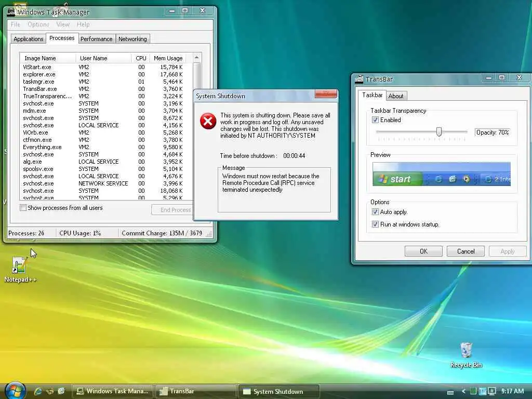Select the mdm.exe process row

point(106,111)
